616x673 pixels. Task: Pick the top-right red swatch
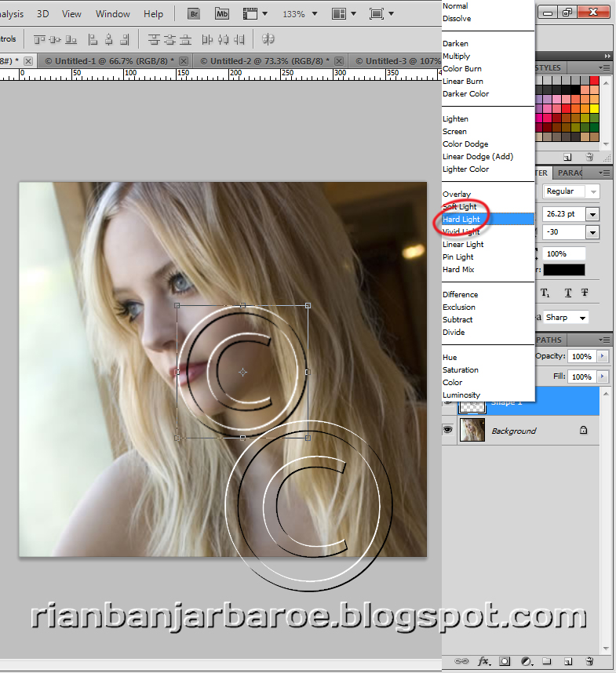[x=595, y=80]
